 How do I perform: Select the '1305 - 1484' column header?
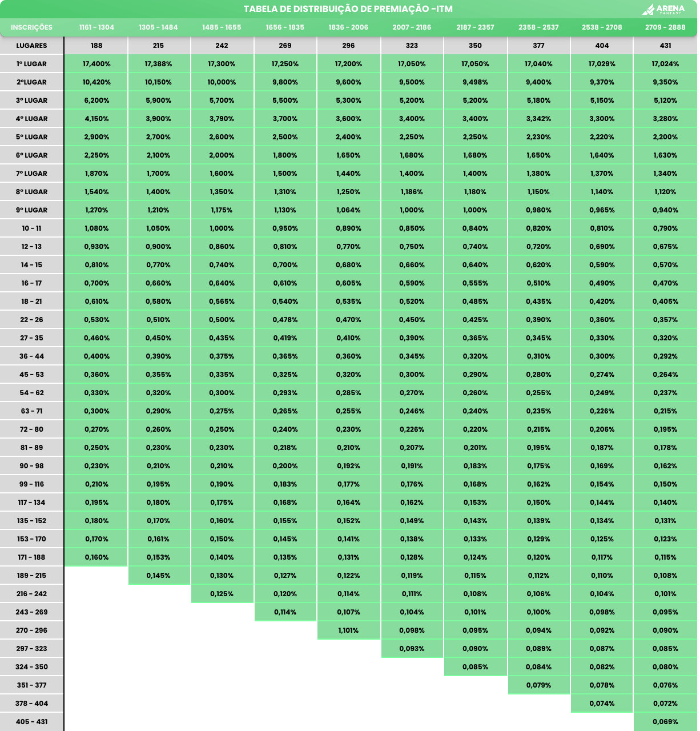coord(158,27)
